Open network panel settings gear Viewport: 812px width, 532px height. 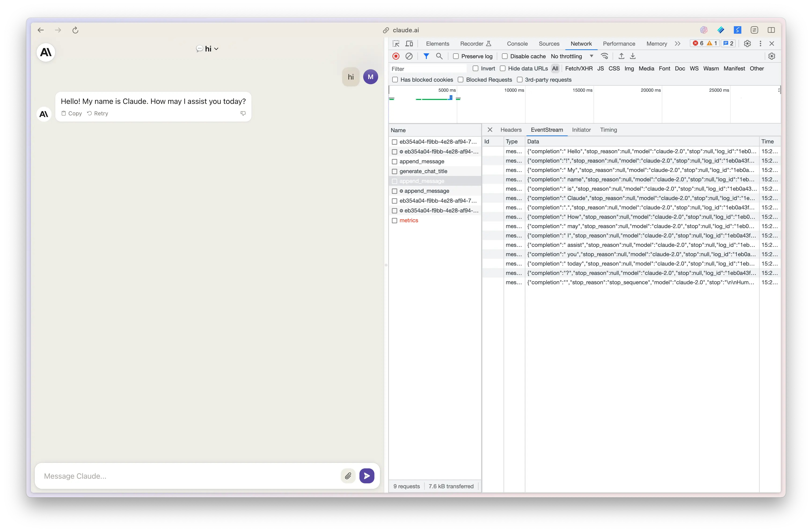[x=772, y=56]
